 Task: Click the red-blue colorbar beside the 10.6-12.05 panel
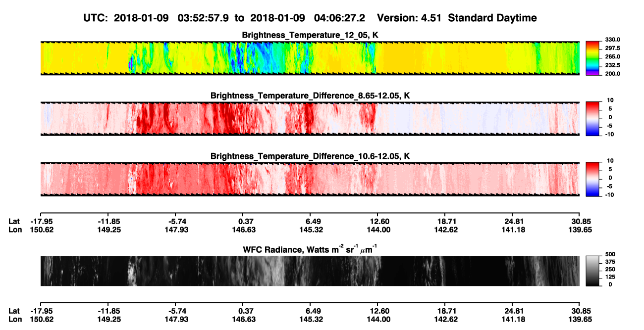click(592, 179)
